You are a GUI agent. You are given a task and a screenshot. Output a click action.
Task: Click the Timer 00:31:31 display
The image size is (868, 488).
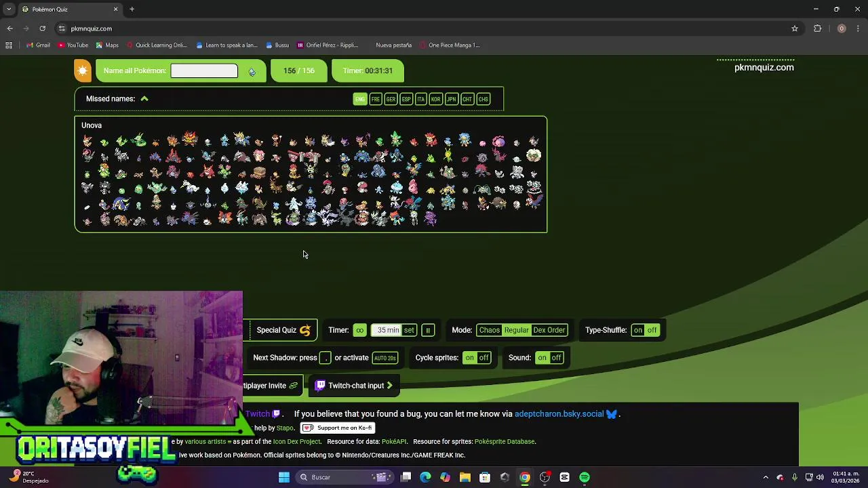coord(368,70)
